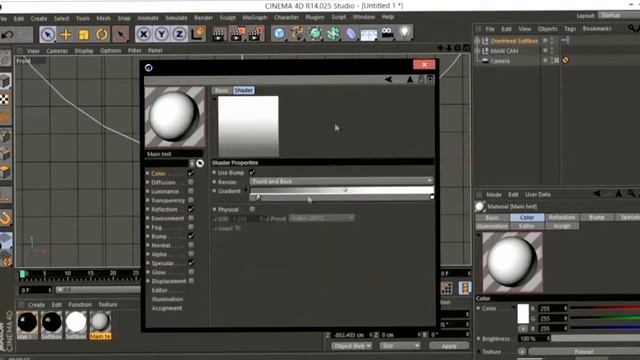Image resolution: width=640 pixels, height=360 pixels.
Task: Select the Texture mode checkerboard icon
Action: point(4,99)
